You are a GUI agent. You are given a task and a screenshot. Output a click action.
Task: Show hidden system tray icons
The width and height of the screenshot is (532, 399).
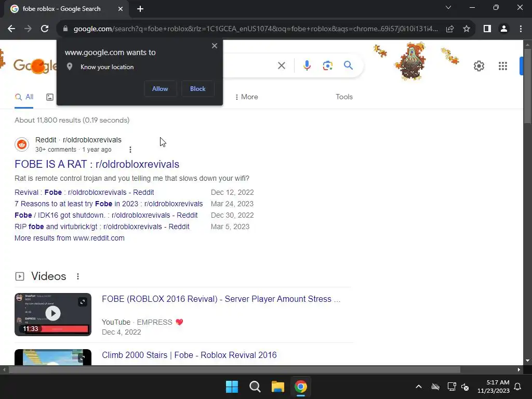[419, 387]
